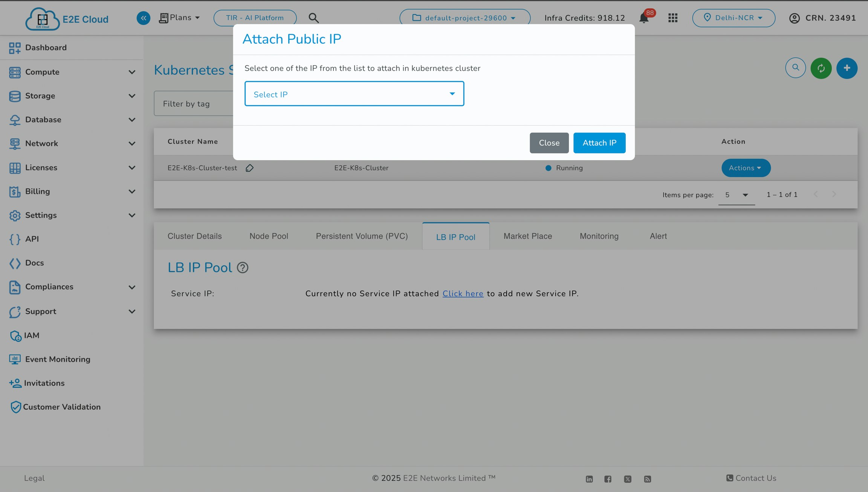Switch to Cluster Details tab

click(x=194, y=236)
